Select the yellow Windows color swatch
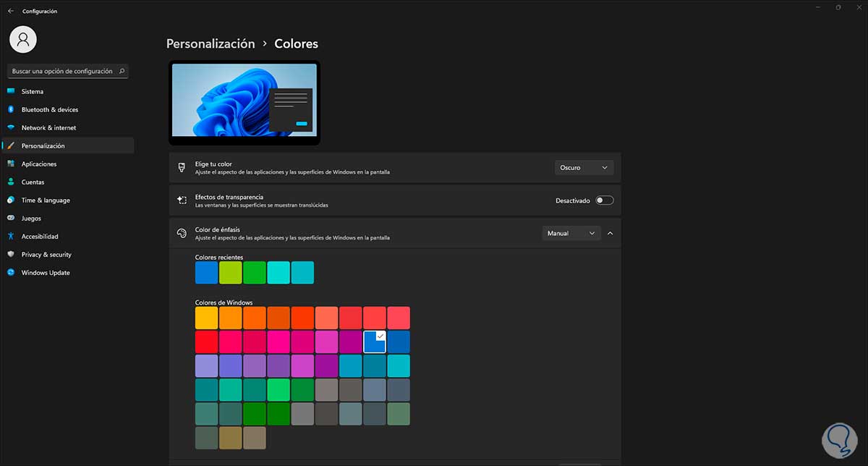Viewport: 868px width, 466px height. 206,318
